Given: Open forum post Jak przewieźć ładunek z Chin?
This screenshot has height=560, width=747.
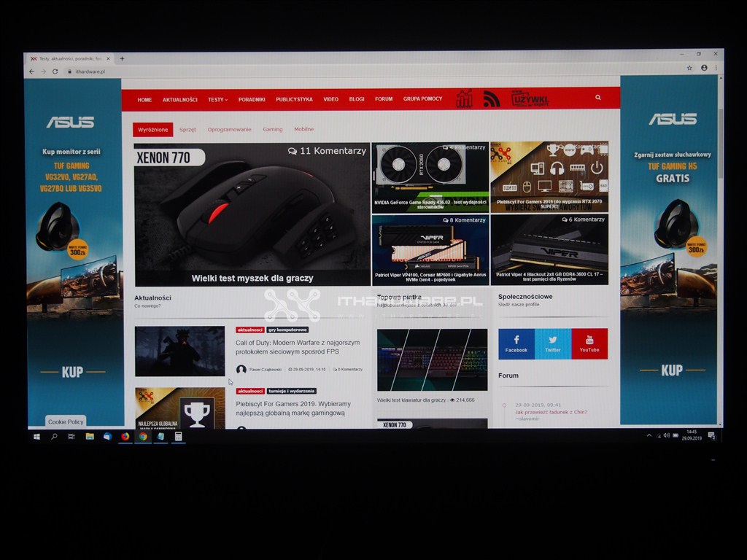Looking at the screenshot, I should [x=551, y=413].
